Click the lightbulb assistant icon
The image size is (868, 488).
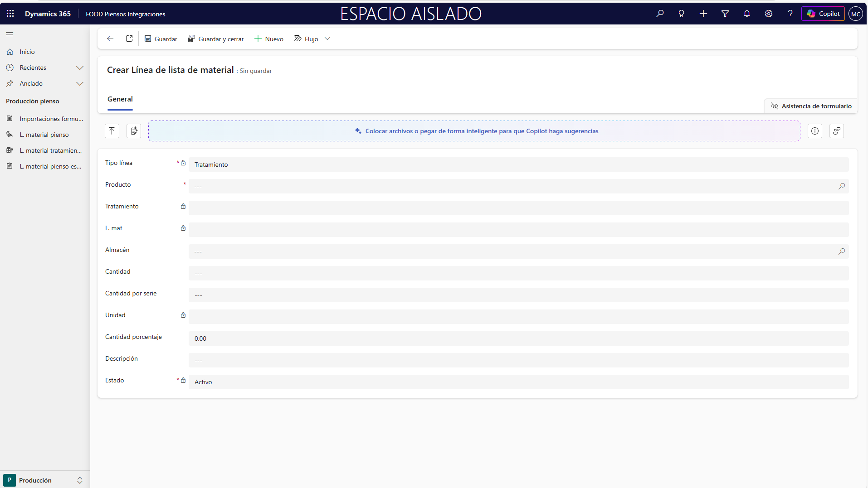[x=681, y=14]
